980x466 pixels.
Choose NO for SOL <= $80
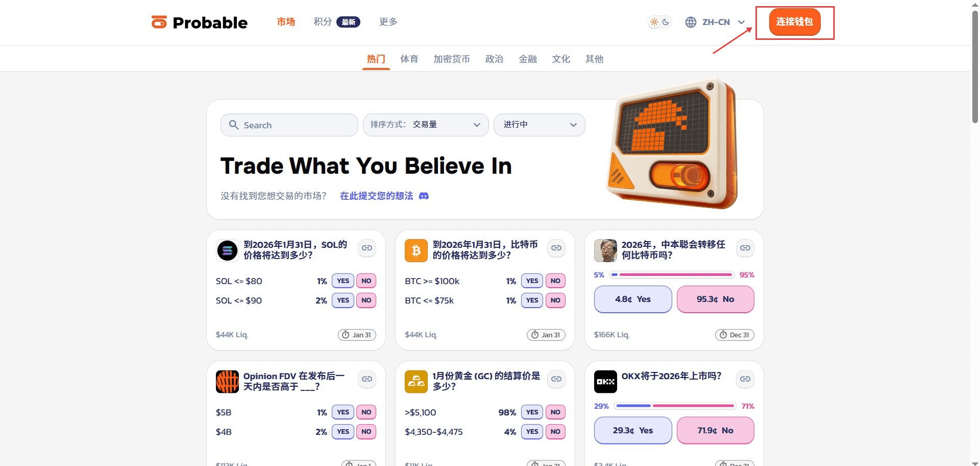pos(366,281)
